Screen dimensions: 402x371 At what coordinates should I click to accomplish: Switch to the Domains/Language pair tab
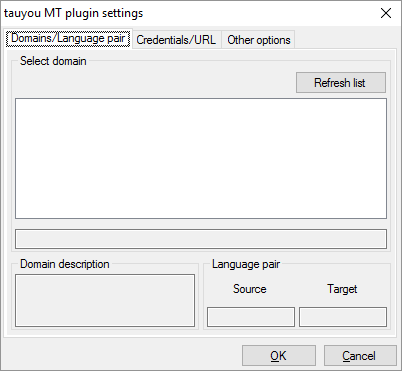[x=68, y=38]
